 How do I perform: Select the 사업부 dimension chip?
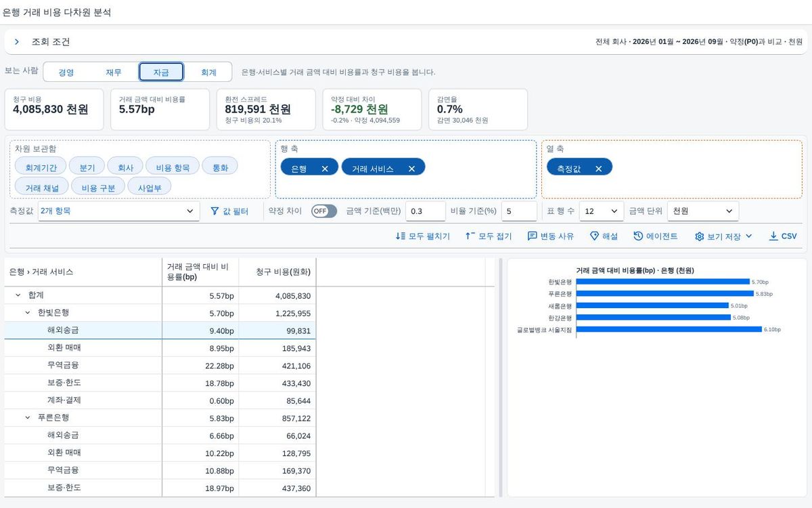point(150,187)
